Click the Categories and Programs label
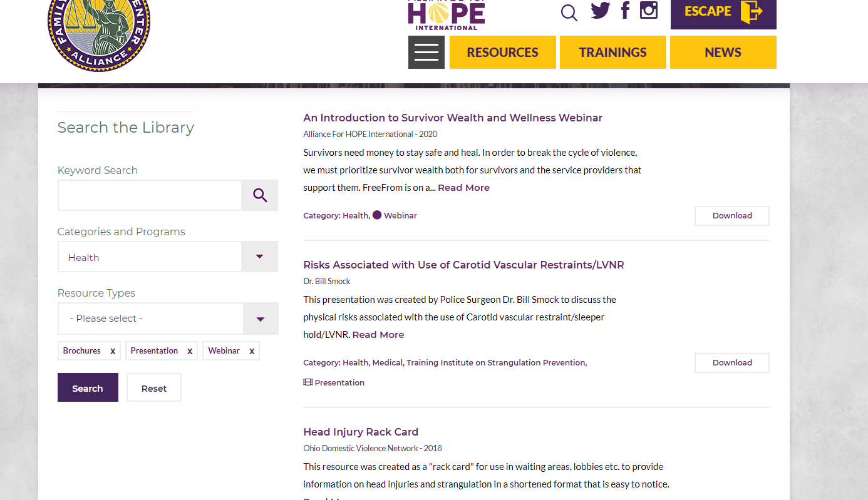Image resolution: width=868 pixels, height=500 pixels. click(121, 232)
